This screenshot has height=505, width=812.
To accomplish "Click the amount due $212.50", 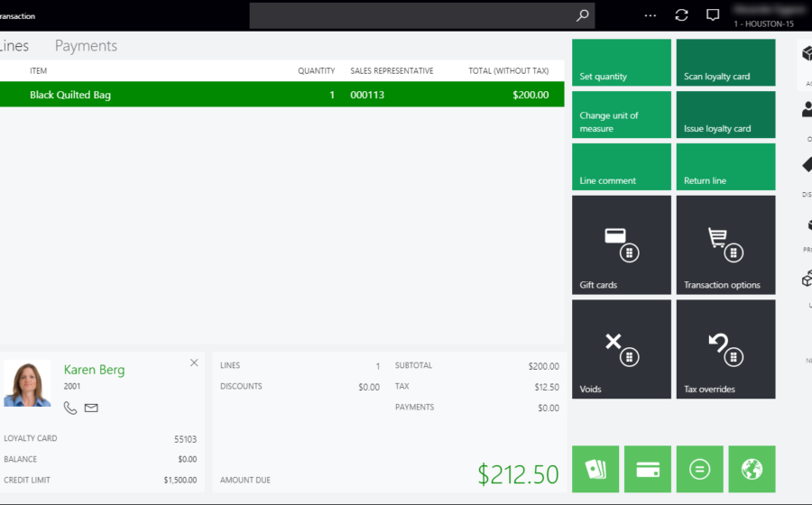I will tap(518, 474).
